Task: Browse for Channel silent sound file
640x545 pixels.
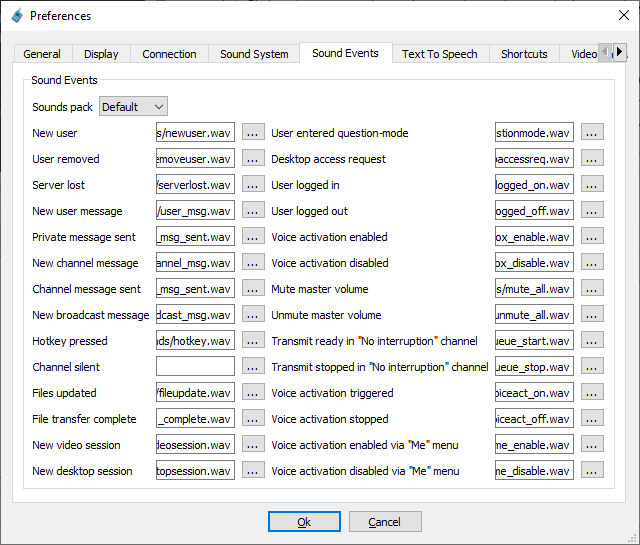Action: coord(253,366)
